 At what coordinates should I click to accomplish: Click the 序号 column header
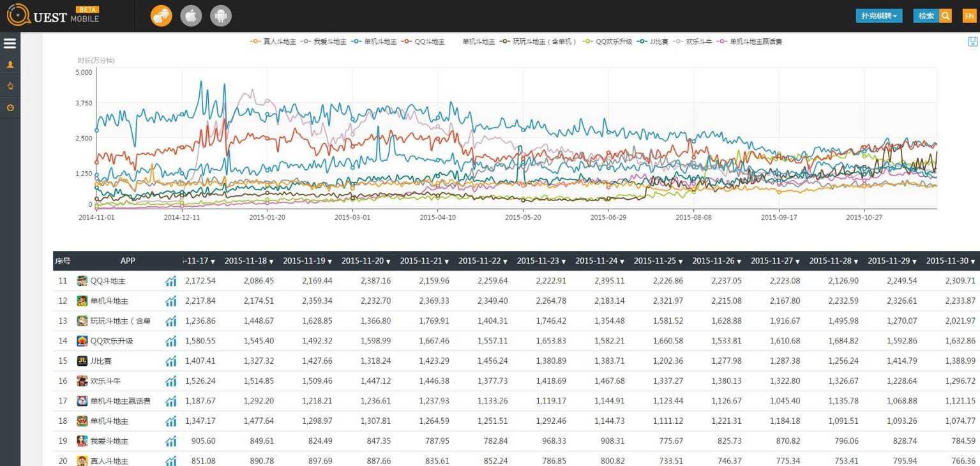pos(63,261)
